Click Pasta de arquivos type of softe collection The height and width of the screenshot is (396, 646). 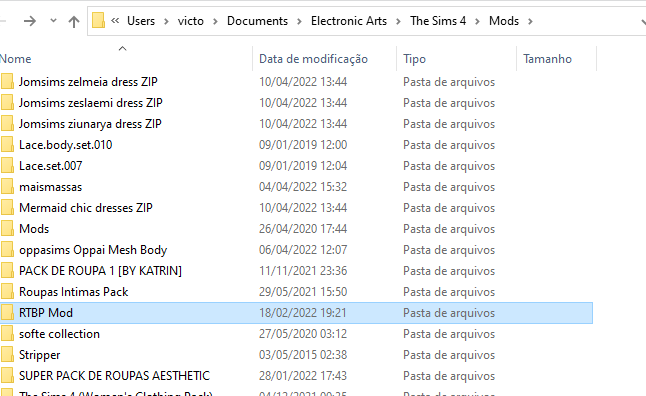[x=449, y=334]
